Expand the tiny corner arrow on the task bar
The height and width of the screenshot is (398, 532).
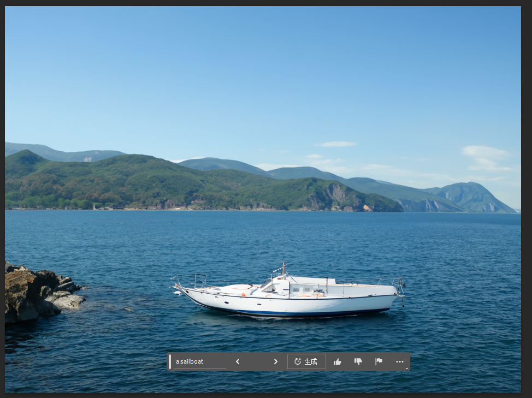[407, 369]
